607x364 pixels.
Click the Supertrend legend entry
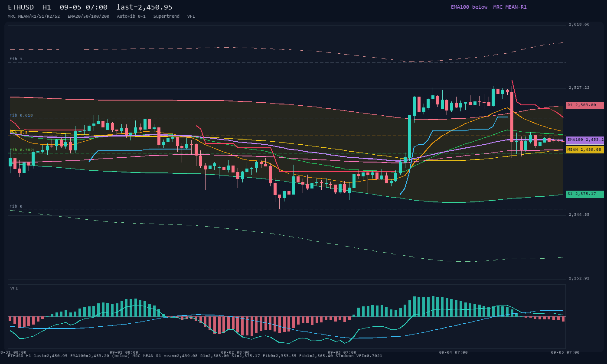point(166,16)
